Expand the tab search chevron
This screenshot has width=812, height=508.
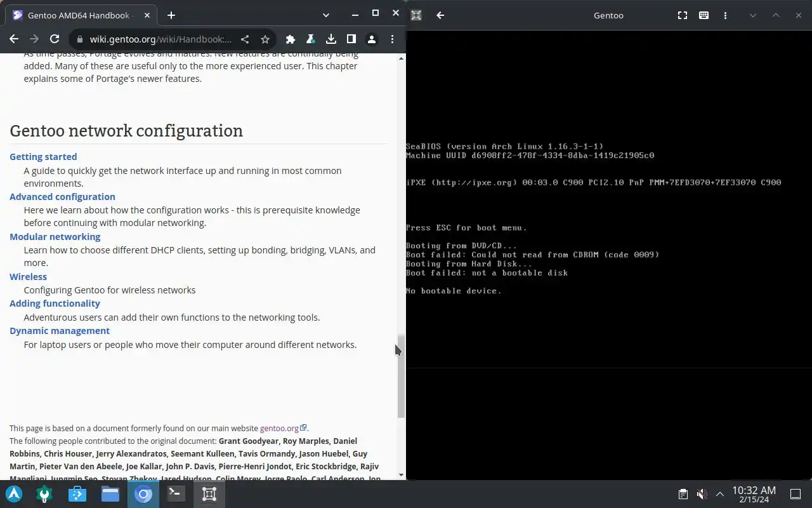[325, 15]
